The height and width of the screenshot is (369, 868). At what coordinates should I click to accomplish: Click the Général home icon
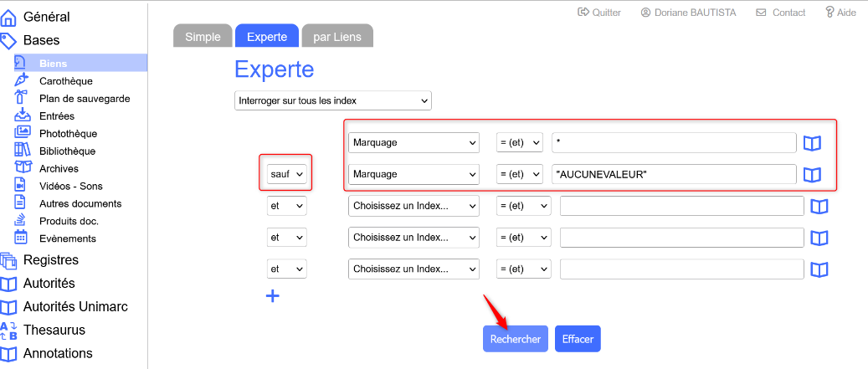(x=9, y=17)
